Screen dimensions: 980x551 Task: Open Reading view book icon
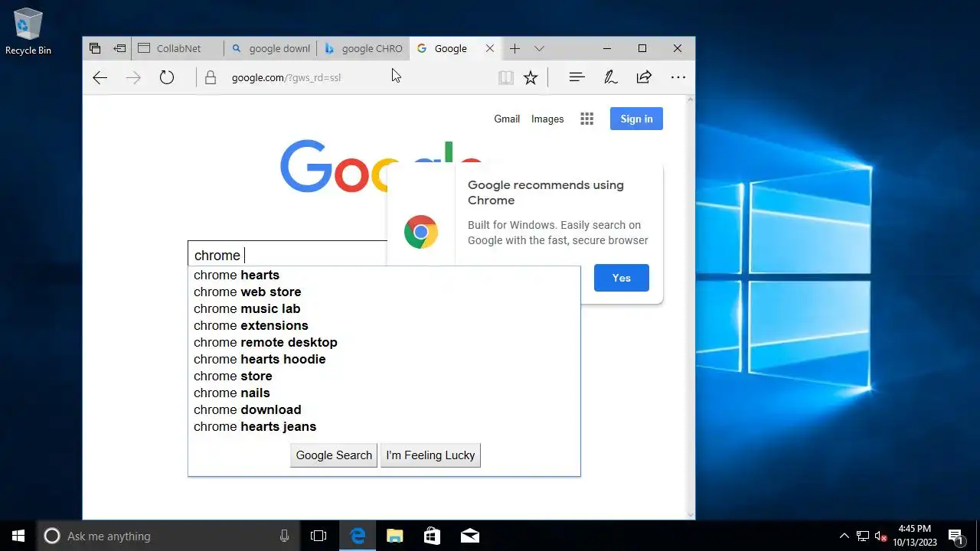click(x=505, y=77)
